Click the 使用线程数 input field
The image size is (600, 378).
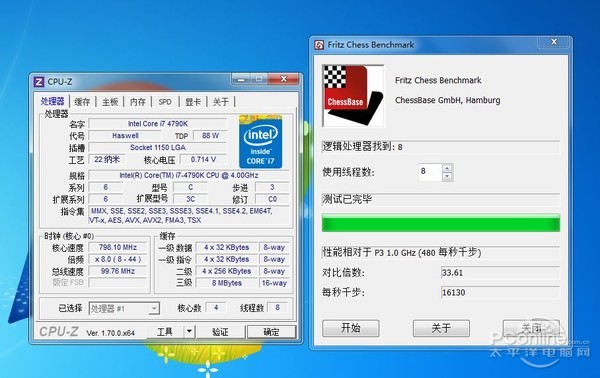coord(430,172)
